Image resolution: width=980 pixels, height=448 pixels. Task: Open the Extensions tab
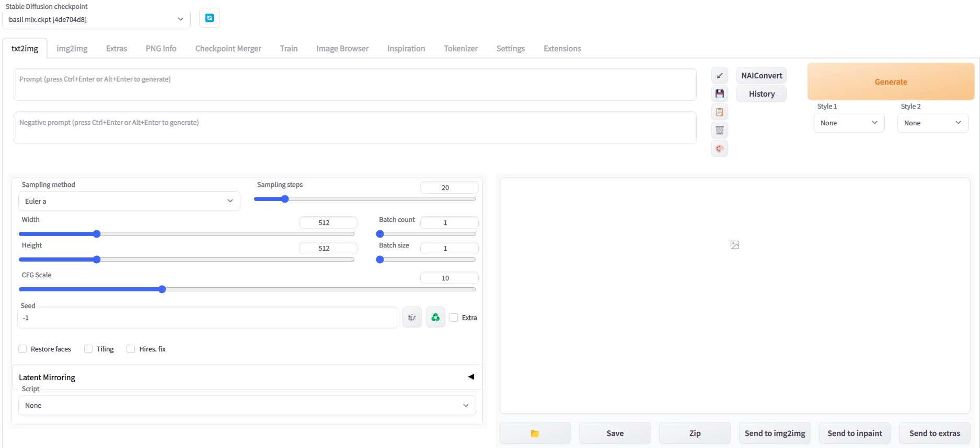pos(562,49)
